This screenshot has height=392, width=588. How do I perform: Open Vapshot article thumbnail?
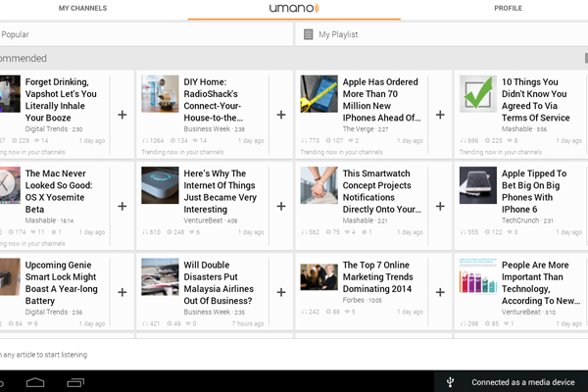10,94
